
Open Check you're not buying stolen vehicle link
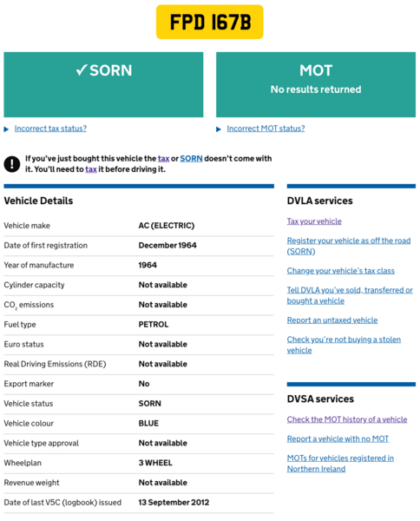tap(344, 345)
